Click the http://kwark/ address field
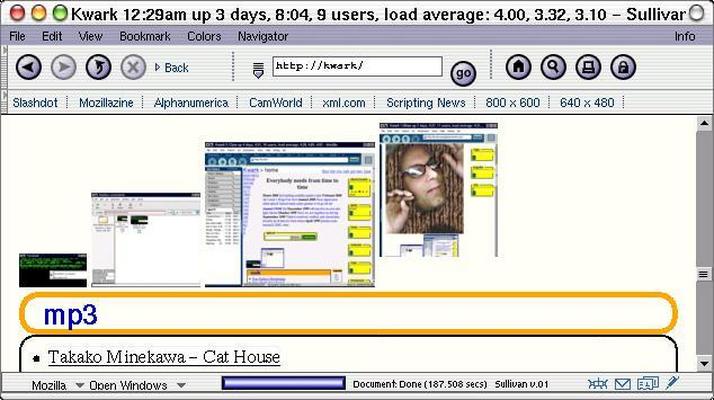The image size is (714, 400). tap(357, 66)
